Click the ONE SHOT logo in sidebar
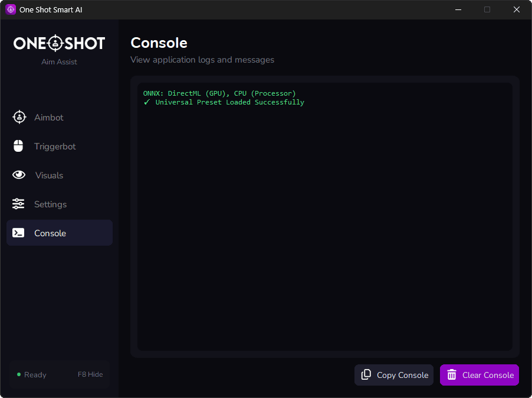The width and height of the screenshot is (532, 398). [x=59, y=43]
